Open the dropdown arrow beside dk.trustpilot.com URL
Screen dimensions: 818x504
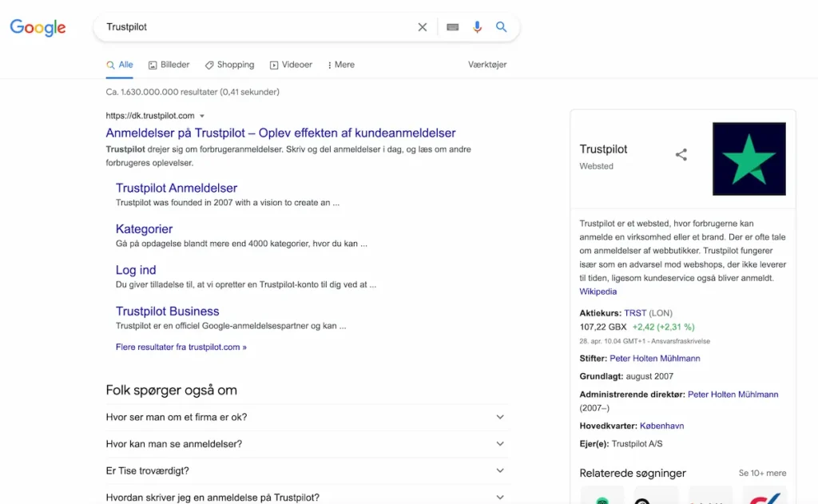pyautogui.click(x=202, y=116)
